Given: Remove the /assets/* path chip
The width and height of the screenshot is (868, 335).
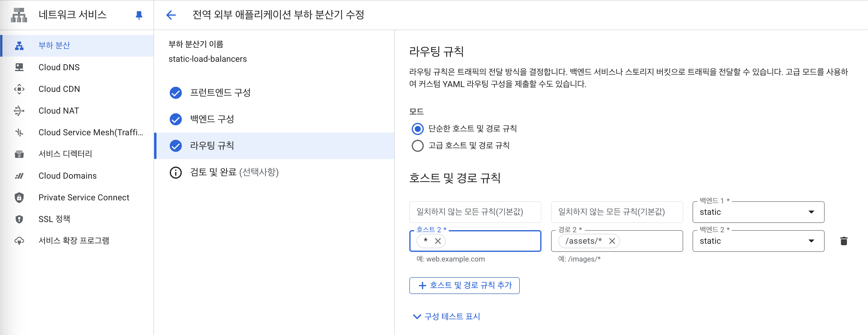Looking at the screenshot, I should click(612, 241).
